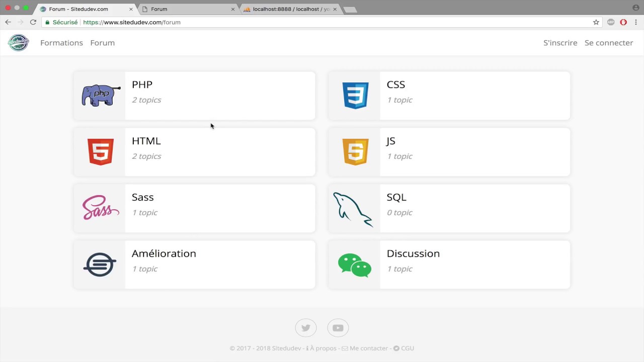Open the YouTube link in footer
Viewport: 644px width, 362px height.
338,328
